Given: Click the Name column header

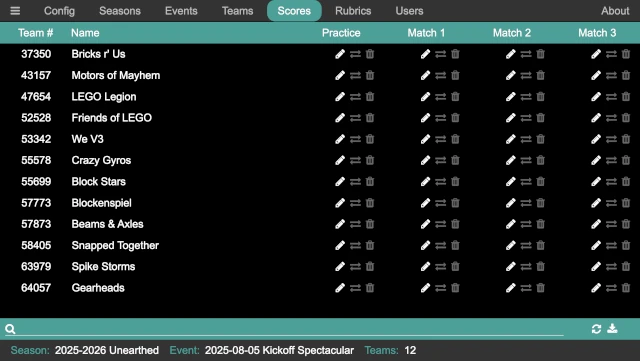Looking at the screenshot, I should tap(85, 33).
